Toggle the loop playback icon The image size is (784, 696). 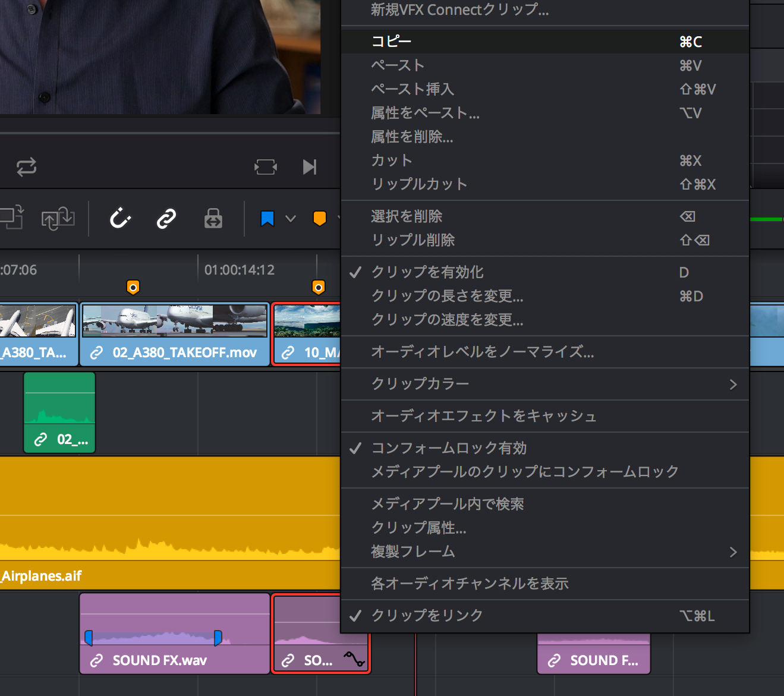coord(26,167)
